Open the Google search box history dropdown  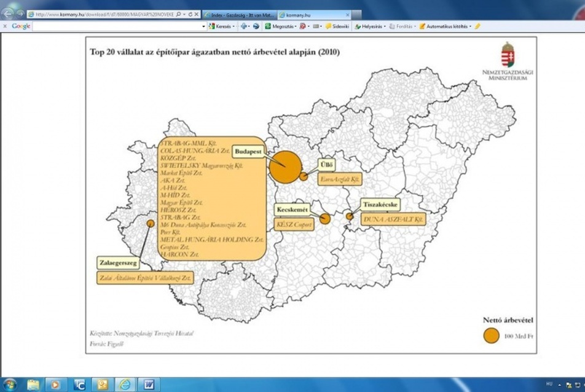[204, 26]
